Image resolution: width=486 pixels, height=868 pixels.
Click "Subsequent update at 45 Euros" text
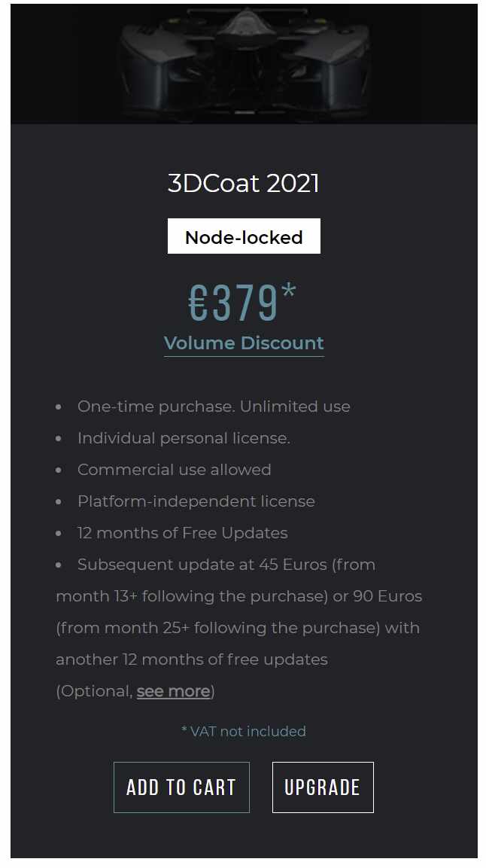[x=226, y=565]
